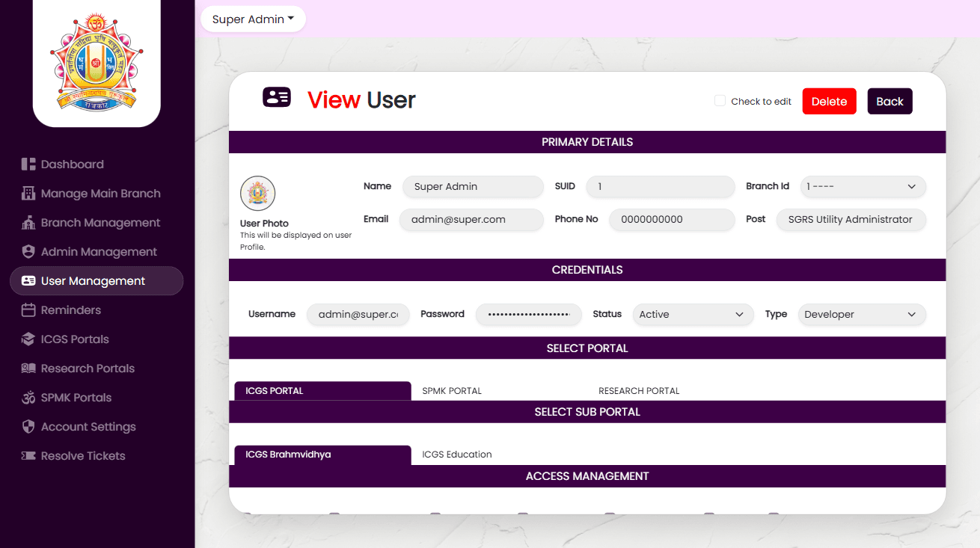This screenshot has height=548, width=980.
Task: Open the Type dropdown showing Developer
Action: (x=861, y=315)
